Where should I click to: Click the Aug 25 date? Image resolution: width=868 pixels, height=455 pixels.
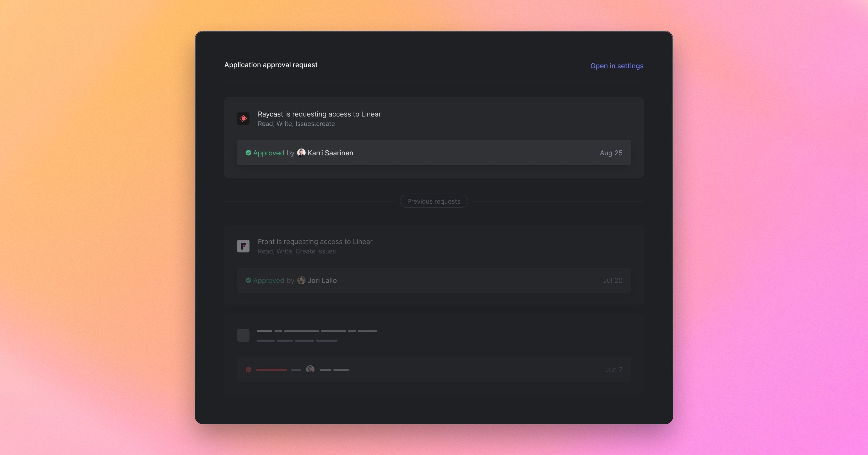(x=611, y=153)
